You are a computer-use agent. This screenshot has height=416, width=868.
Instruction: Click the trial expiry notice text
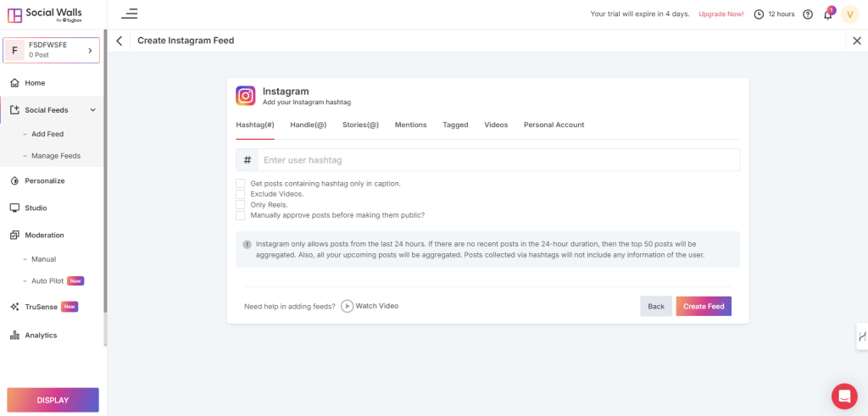tap(640, 14)
